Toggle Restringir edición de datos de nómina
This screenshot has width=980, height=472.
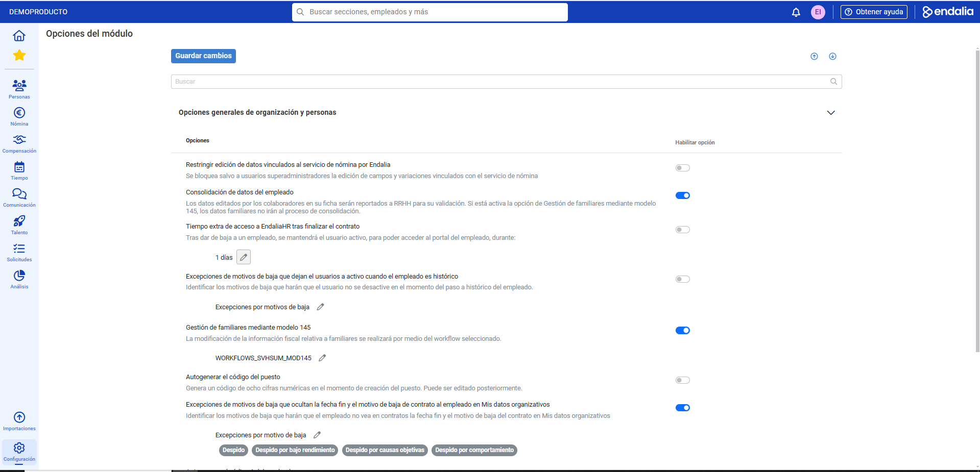[x=682, y=168]
